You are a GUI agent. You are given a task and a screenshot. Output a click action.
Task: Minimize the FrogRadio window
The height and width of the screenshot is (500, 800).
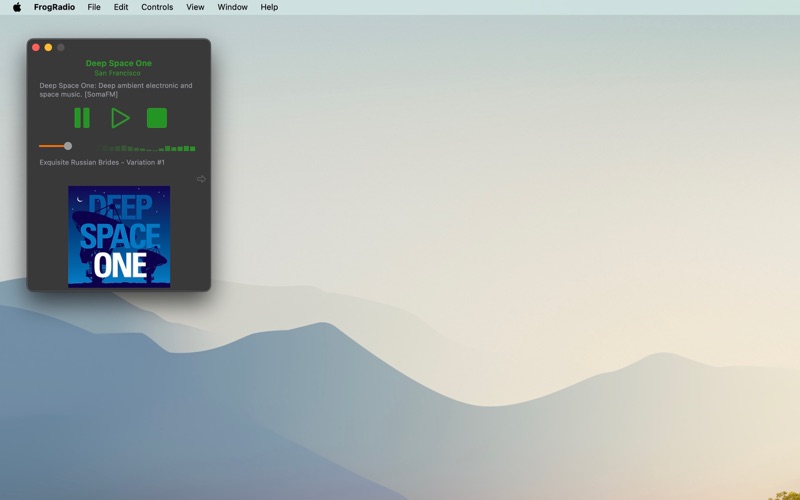click(x=48, y=47)
